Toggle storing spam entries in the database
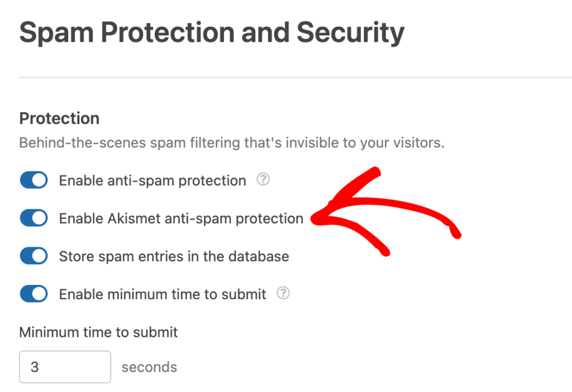Image resolution: width=572 pixels, height=392 pixels. 34,256
